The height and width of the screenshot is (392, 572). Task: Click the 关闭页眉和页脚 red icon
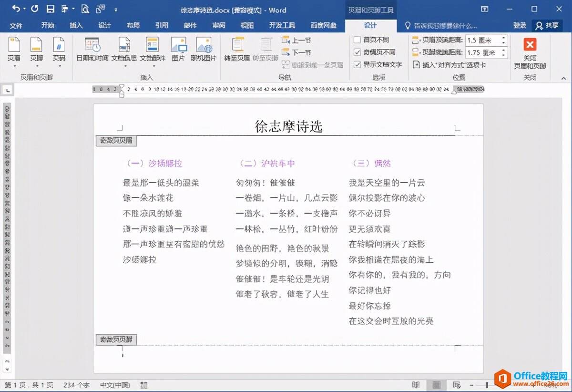click(530, 45)
